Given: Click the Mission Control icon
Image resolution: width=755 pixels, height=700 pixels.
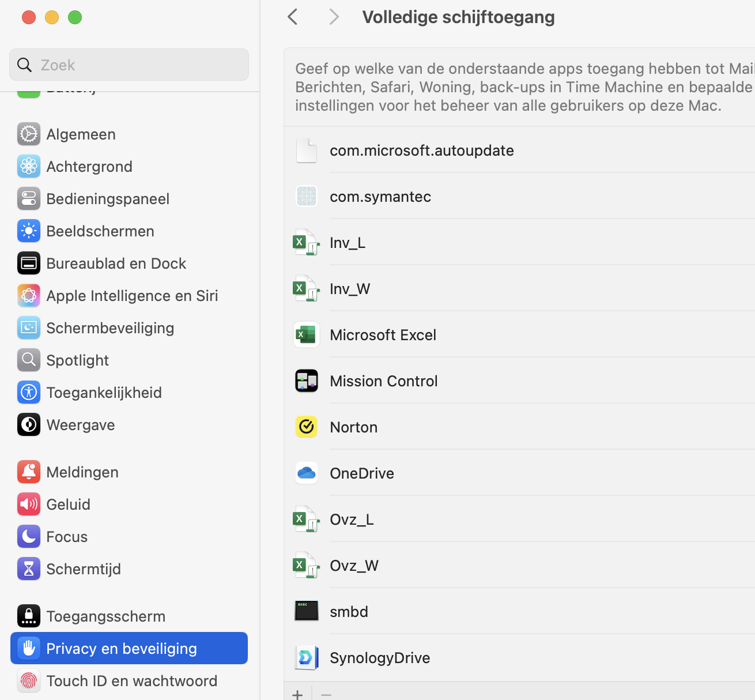Looking at the screenshot, I should pos(307,381).
